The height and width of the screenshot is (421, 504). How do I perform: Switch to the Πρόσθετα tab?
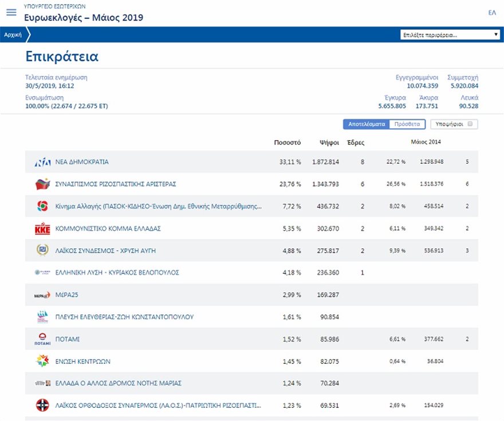407,124
